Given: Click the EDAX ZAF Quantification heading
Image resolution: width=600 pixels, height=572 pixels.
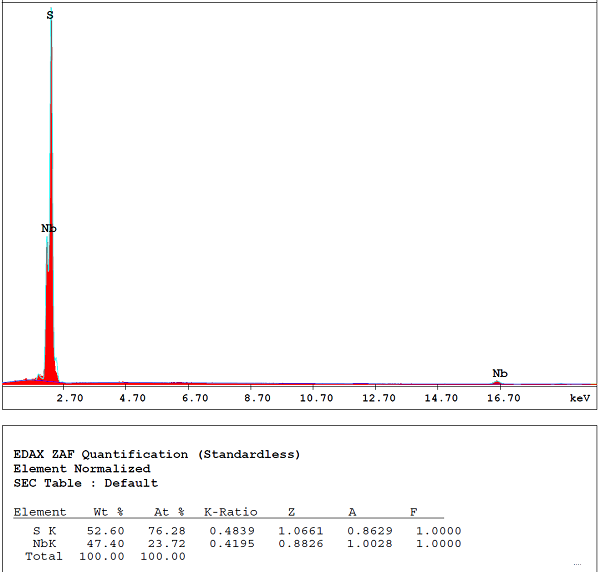Looking at the screenshot, I should point(157,454).
